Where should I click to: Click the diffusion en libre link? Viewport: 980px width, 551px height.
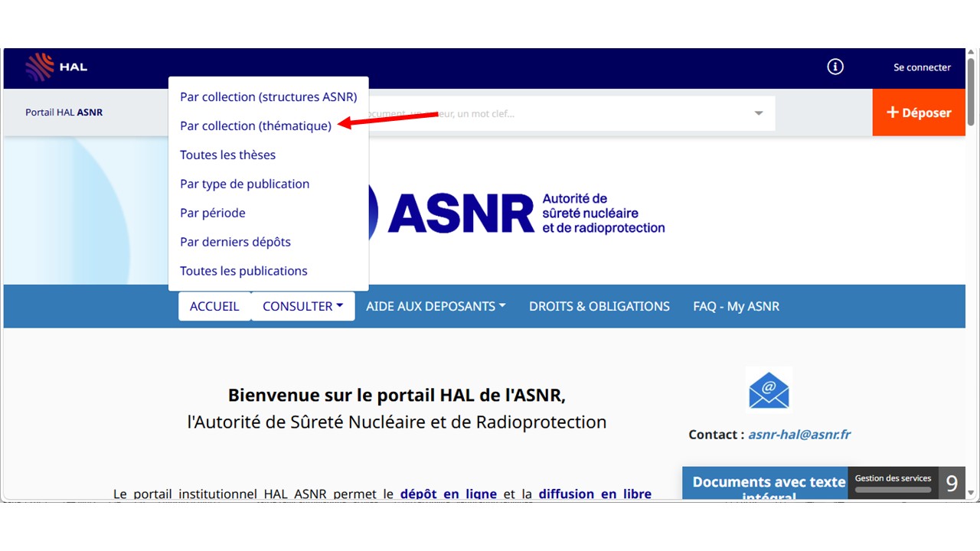coord(596,494)
